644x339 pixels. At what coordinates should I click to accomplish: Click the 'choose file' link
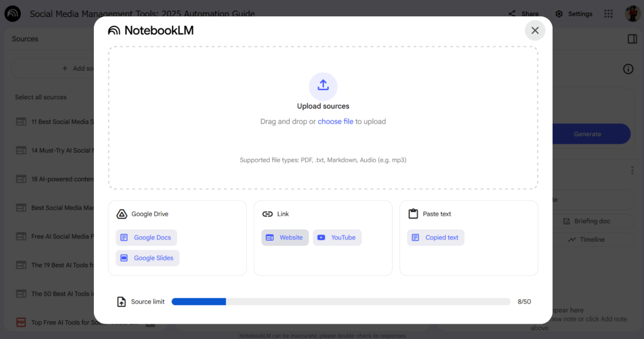click(335, 122)
